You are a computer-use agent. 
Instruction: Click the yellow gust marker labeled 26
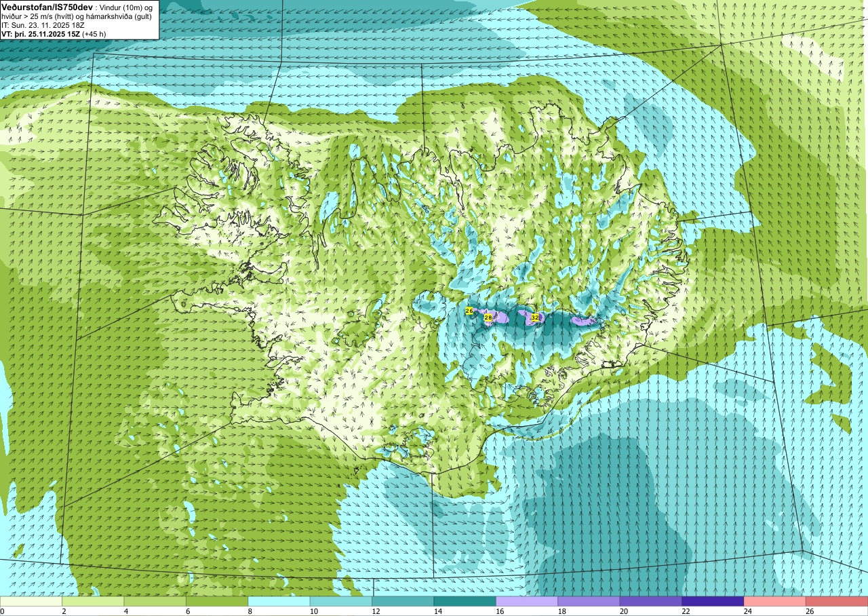pos(469,311)
